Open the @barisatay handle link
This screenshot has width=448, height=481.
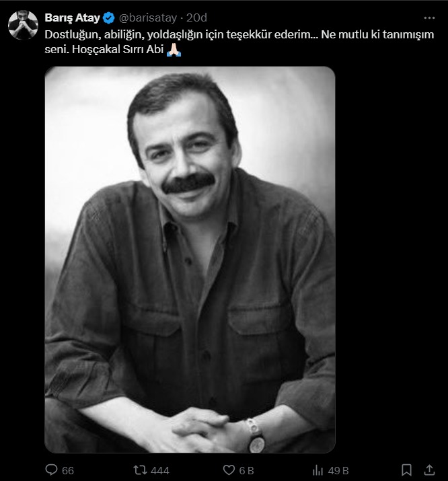[x=148, y=17]
